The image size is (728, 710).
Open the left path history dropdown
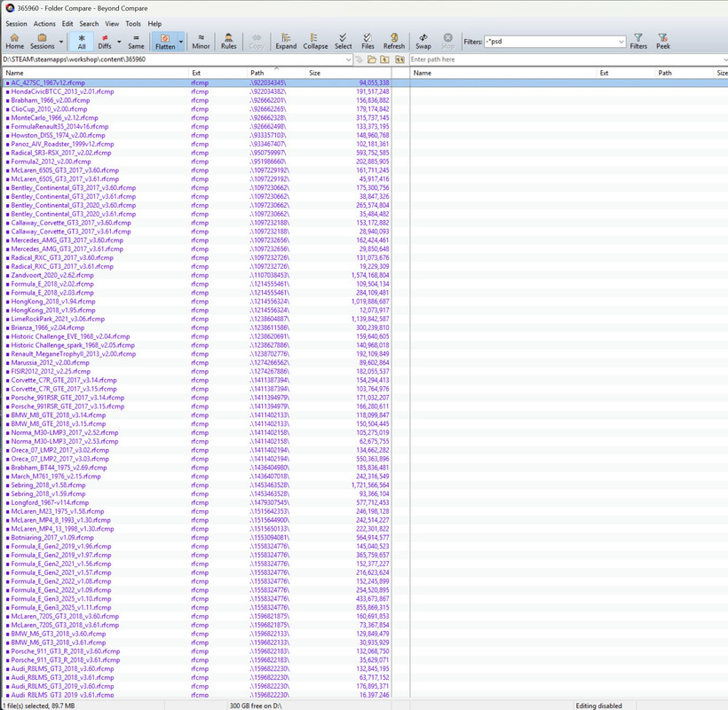click(348, 59)
